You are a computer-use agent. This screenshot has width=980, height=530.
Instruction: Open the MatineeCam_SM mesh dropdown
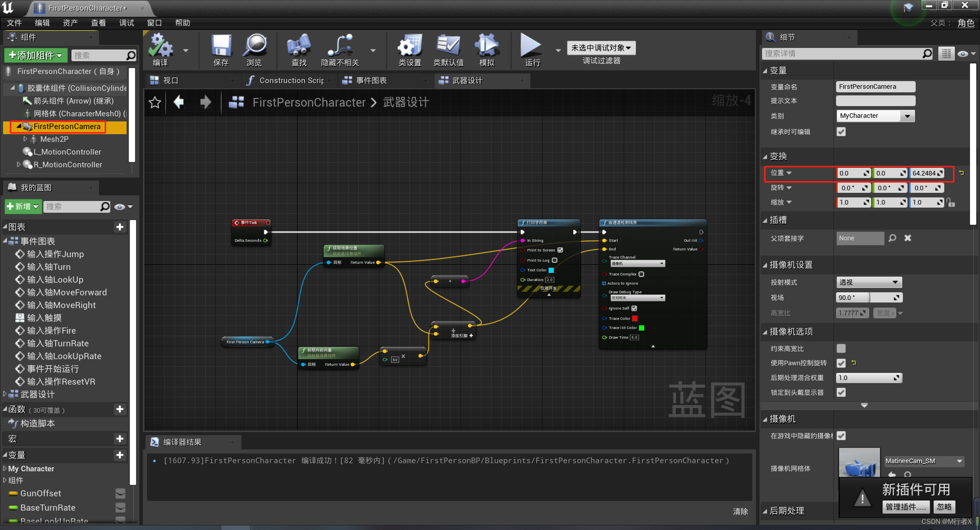924,461
